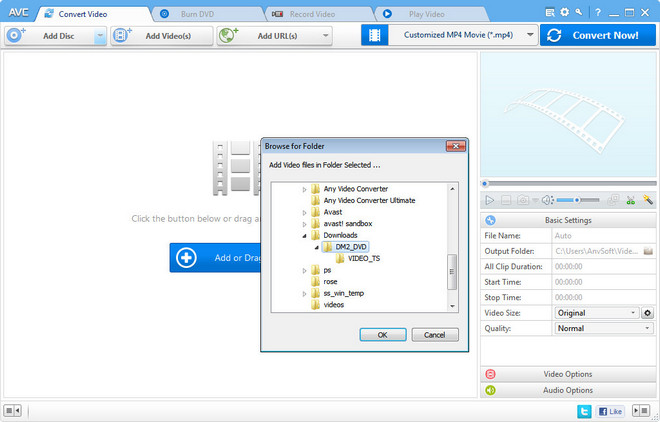Click the Add Video(s) button
The image size is (660, 422).
(x=162, y=36)
